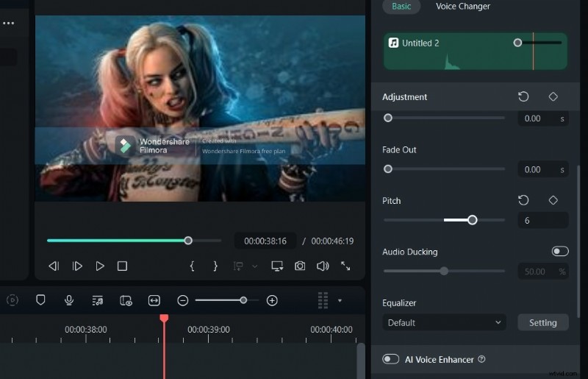Toggle Audio Ducking on
The height and width of the screenshot is (379, 588).
560,251
